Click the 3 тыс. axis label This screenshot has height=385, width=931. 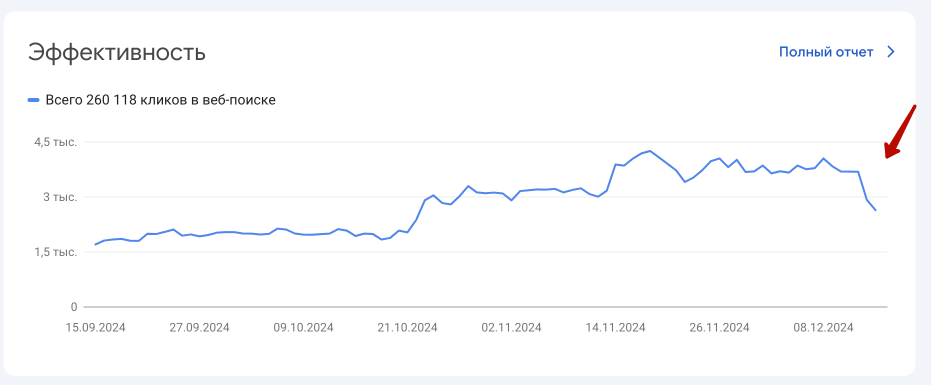pos(61,197)
